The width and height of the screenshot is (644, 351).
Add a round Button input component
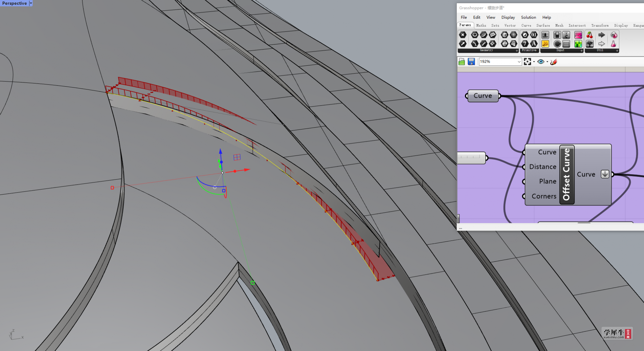tap(557, 43)
